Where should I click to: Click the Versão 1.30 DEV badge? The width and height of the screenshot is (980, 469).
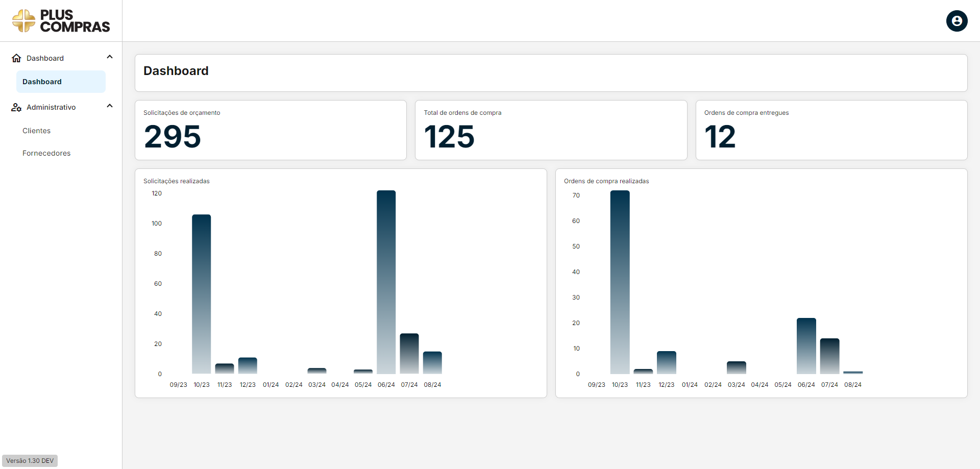pyautogui.click(x=29, y=460)
